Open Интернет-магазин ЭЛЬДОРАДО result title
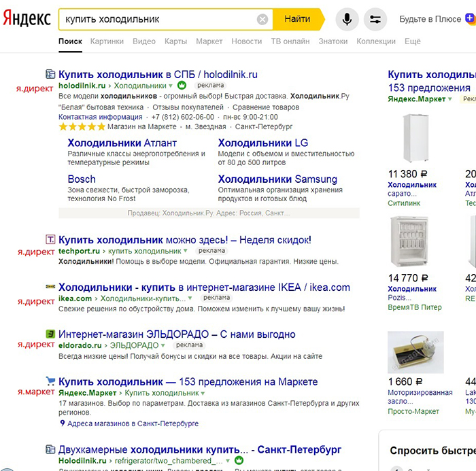The width and height of the screenshot is (476, 471). (177, 334)
